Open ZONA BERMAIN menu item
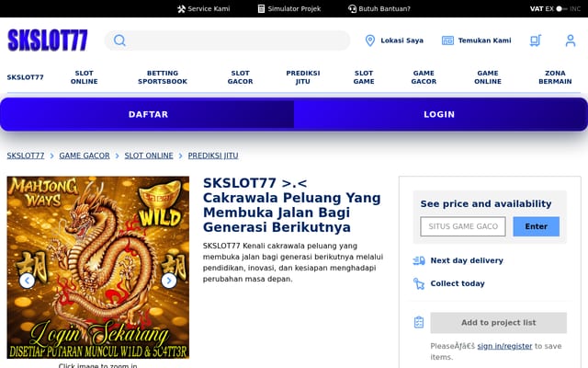Viewport: 588px width, 368px height. [x=555, y=77]
